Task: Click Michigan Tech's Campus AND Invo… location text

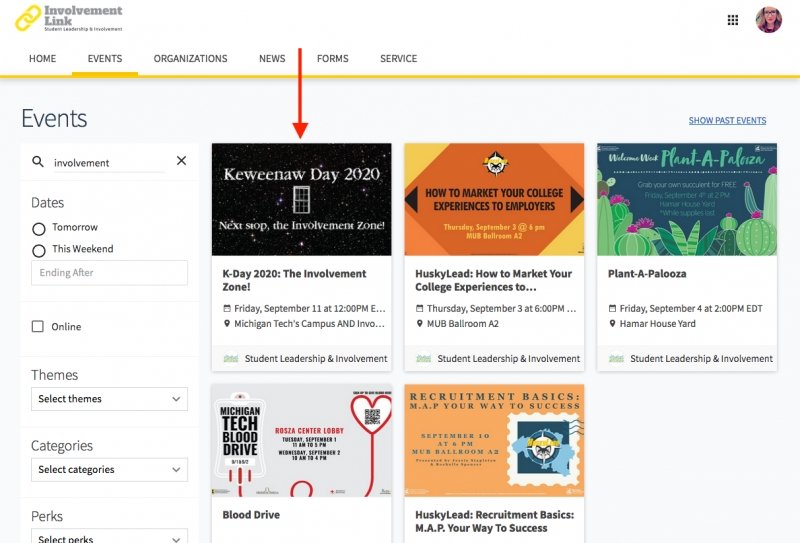Action: click(310, 324)
